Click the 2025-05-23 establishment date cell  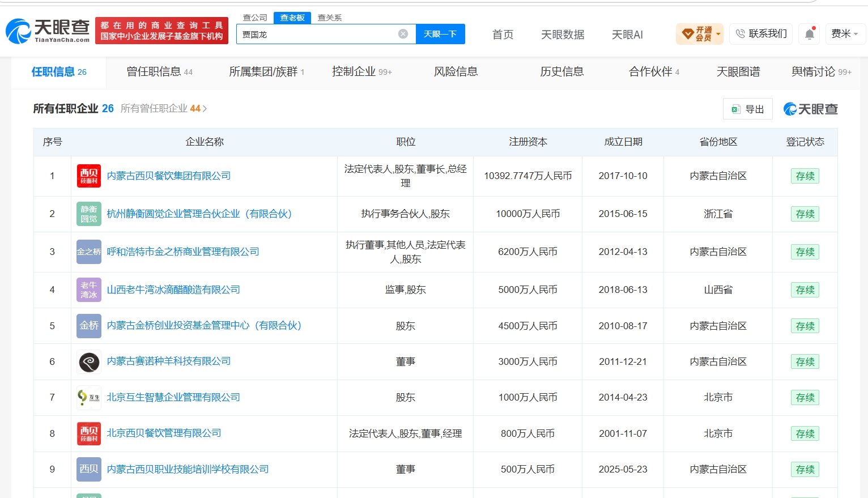[x=623, y=469]
